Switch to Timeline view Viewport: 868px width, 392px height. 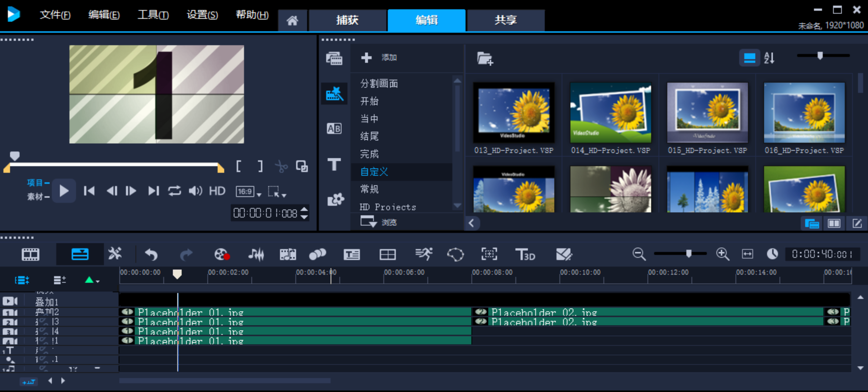tap(80, 254)
